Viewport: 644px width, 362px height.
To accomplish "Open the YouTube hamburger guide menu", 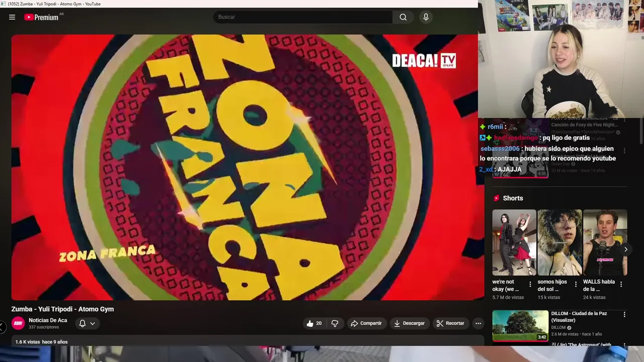I will [12, 17].
